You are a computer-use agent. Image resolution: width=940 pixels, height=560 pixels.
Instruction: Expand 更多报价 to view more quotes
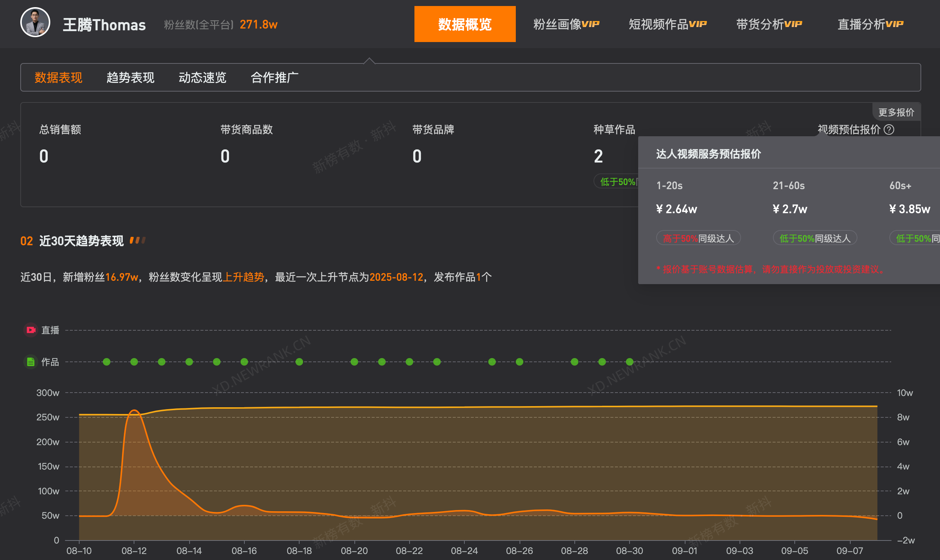(x=896, y=112)
